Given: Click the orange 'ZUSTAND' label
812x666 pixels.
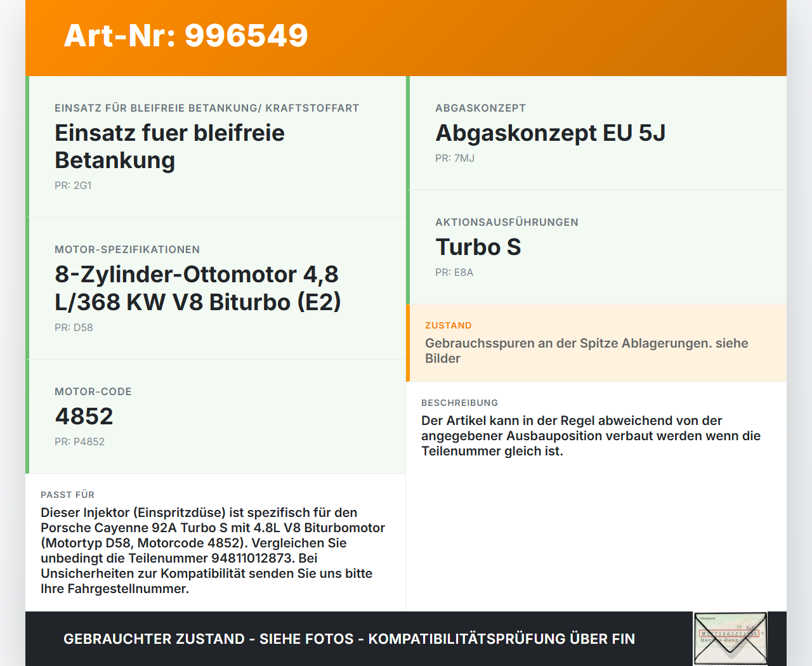Looking at the screenshot, I should tap(449, 325).
